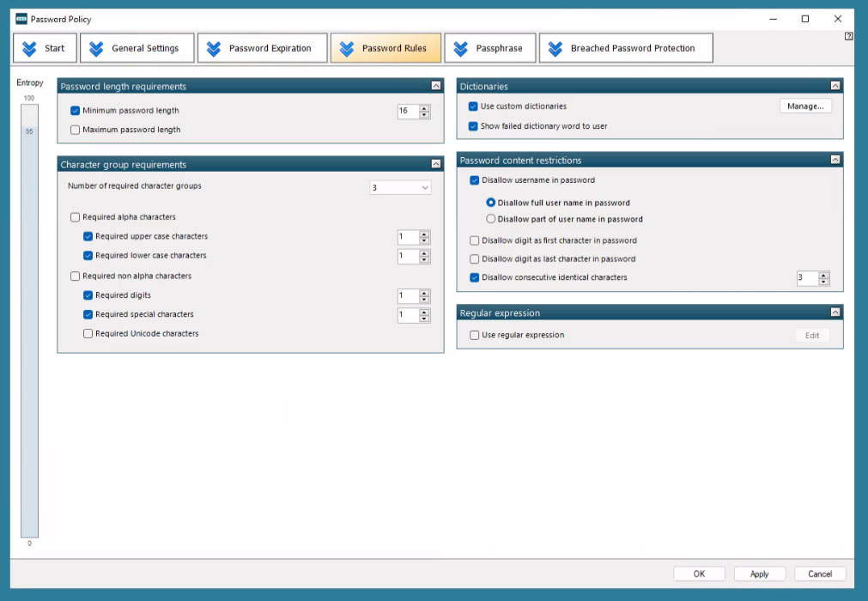
Task: Uncheck Minimum password length
Action: click(x=76, y=111)
